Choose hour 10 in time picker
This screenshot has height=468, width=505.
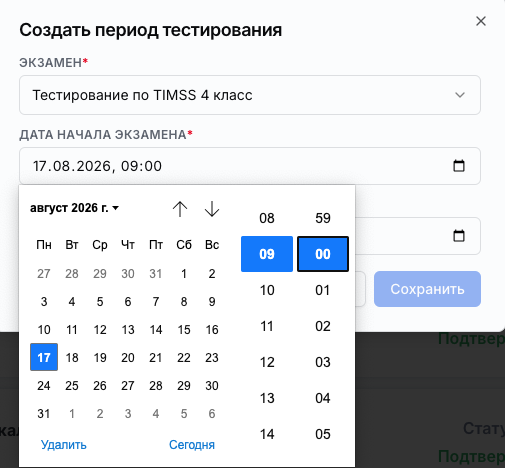(267, 290)
